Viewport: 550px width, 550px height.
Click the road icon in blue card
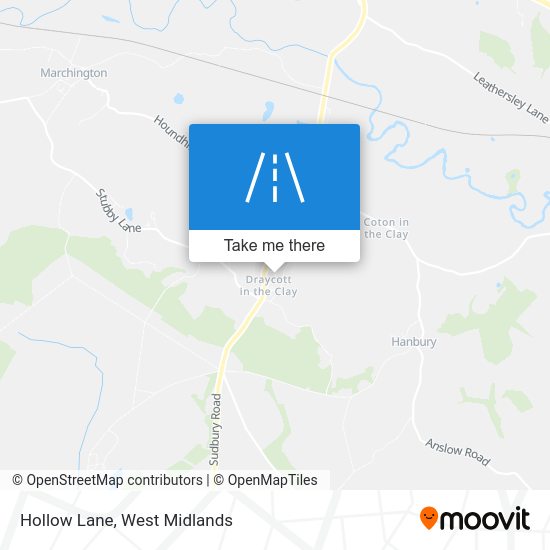coord(275,177)
